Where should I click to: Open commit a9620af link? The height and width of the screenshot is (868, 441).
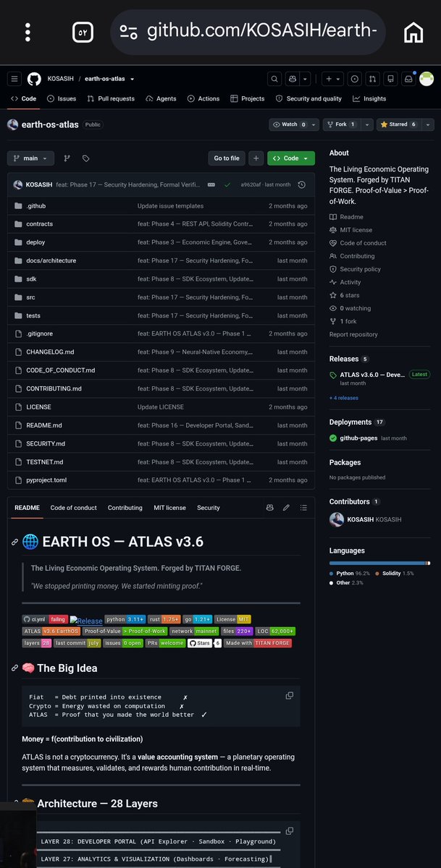tap(252, 184)
